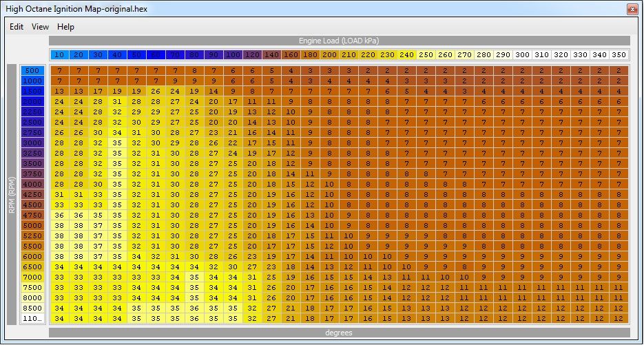The height and width of the screenshot is (345, 644).
Task: Click the cell at 8500 RPM, 350 kPa
Action: pyautogui.click(x=619, y=308)
